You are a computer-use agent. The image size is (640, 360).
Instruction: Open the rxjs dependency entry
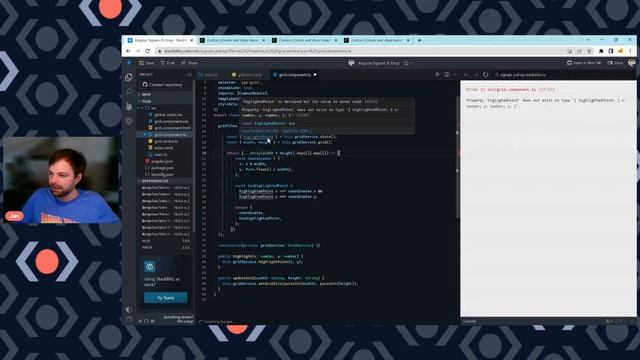[165, 241]
